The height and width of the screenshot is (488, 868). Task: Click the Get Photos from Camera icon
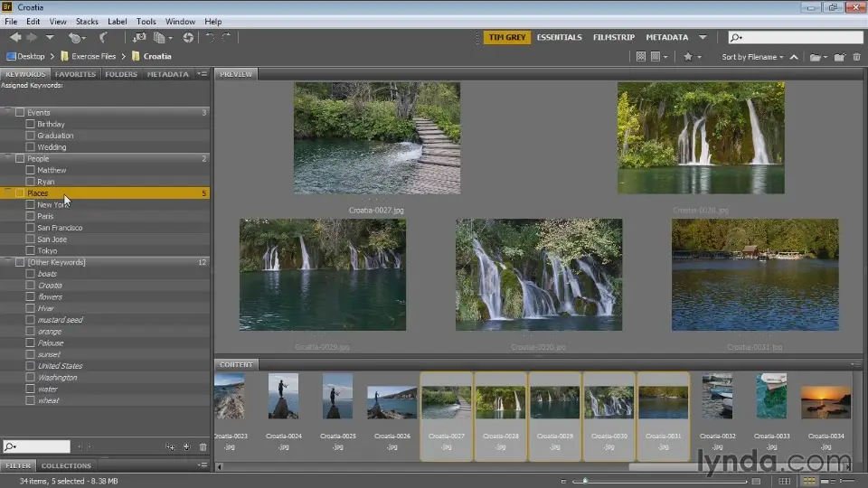[x=139, y=37]
